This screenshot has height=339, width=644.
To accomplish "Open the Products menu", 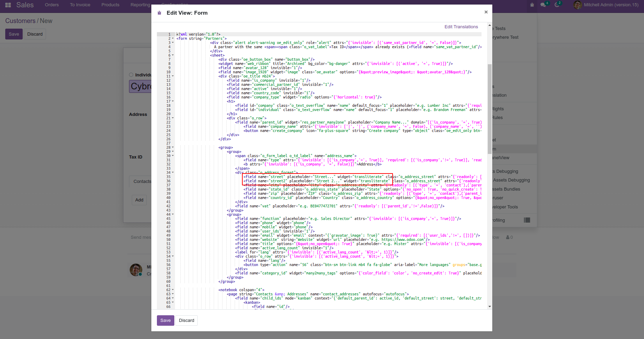I will [110, 5].
